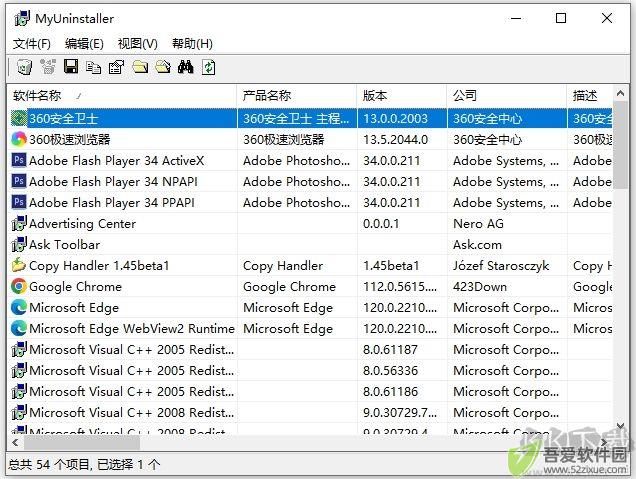The image size is (636, 479).
Task: Sort by the 公司 column header
Action: click(507, 96)
